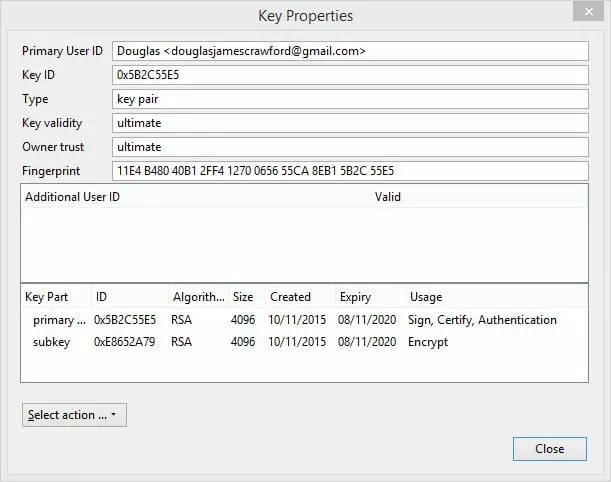
Task: Sort by the ID column header
Action: coord(128,297)
